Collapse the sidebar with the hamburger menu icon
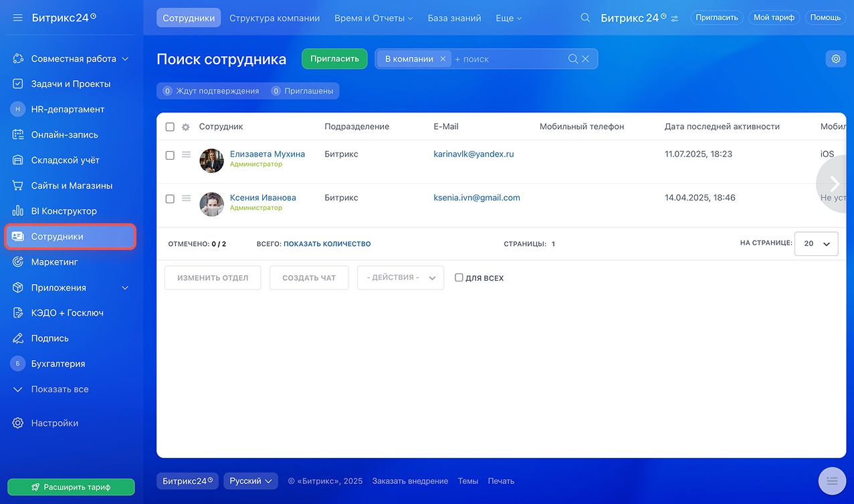Image resolution: width=854 pixels, height=504 pixels. click(x=18, y=17)
